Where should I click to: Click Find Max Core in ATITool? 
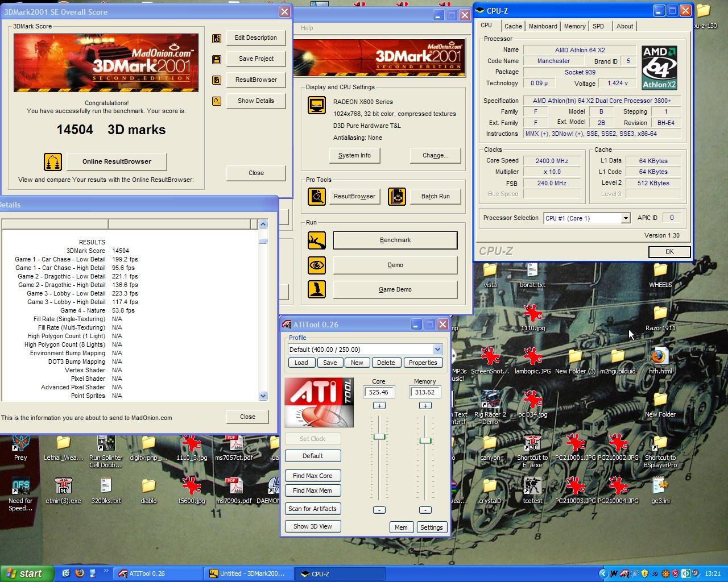point(313,476)
